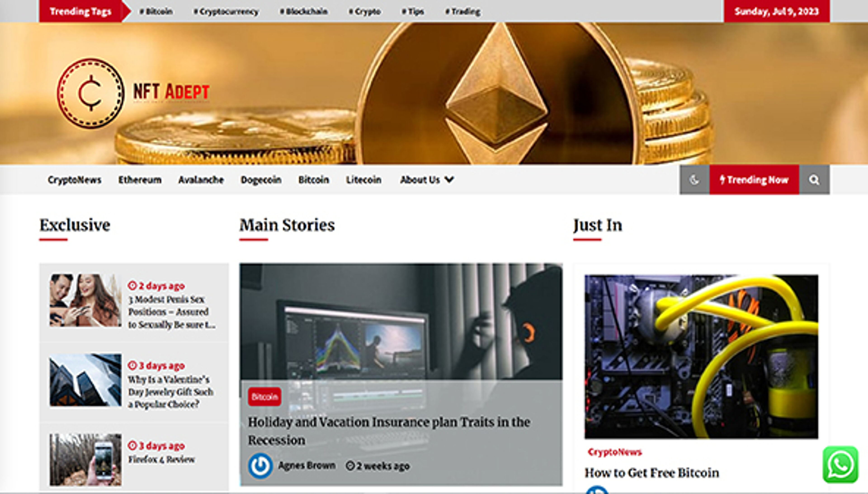Switch to the Ethereum section
Image resolution: width=868 pixels, height=494 pixels.
click(140, 180)
